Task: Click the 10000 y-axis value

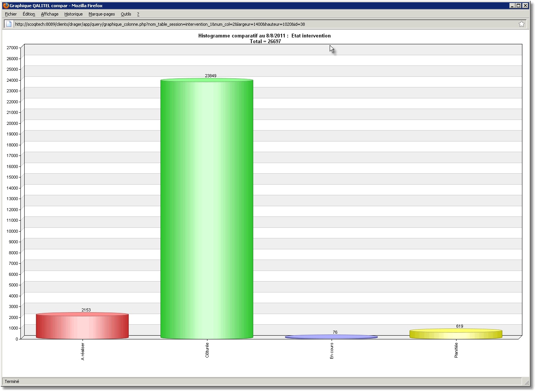Action: [x=12, y=231]
